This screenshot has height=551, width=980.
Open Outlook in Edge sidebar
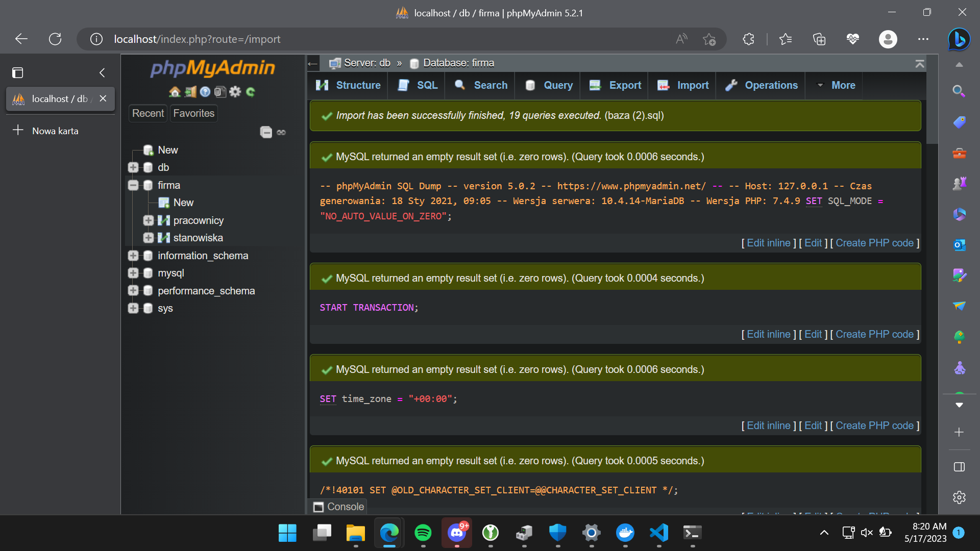tap(959, 245)
